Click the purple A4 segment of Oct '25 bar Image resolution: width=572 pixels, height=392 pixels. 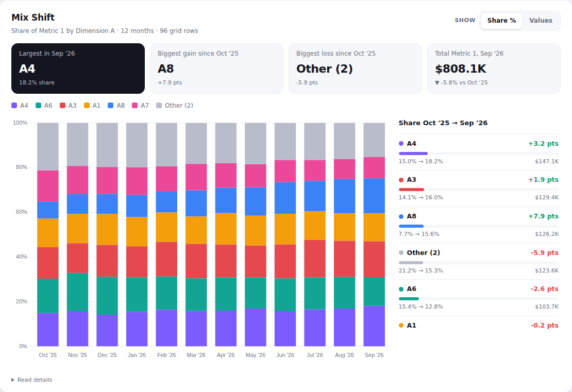pos(48,329)
